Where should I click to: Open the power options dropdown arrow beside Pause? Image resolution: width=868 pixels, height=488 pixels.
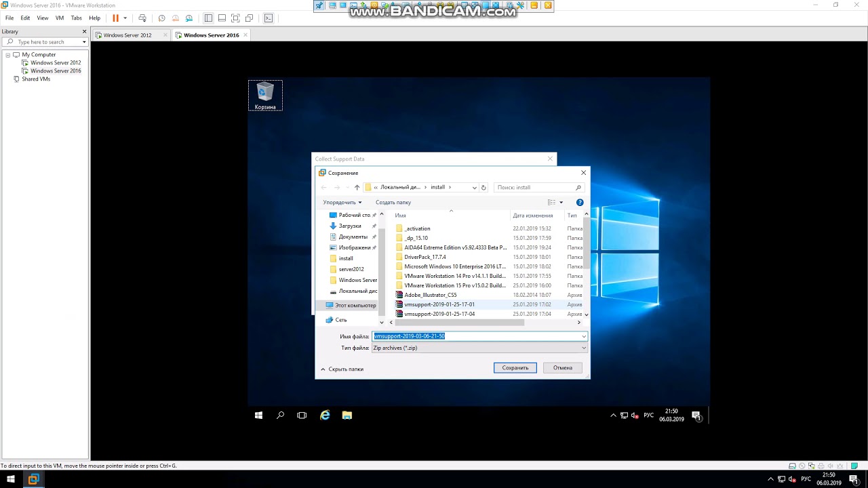125,18
